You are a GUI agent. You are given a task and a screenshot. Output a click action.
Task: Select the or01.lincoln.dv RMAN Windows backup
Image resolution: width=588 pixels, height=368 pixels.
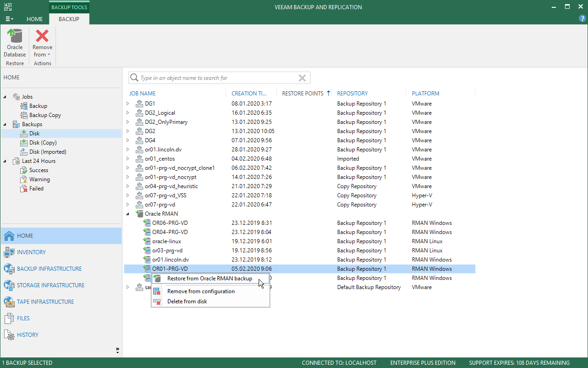click(x=300, y=260)
